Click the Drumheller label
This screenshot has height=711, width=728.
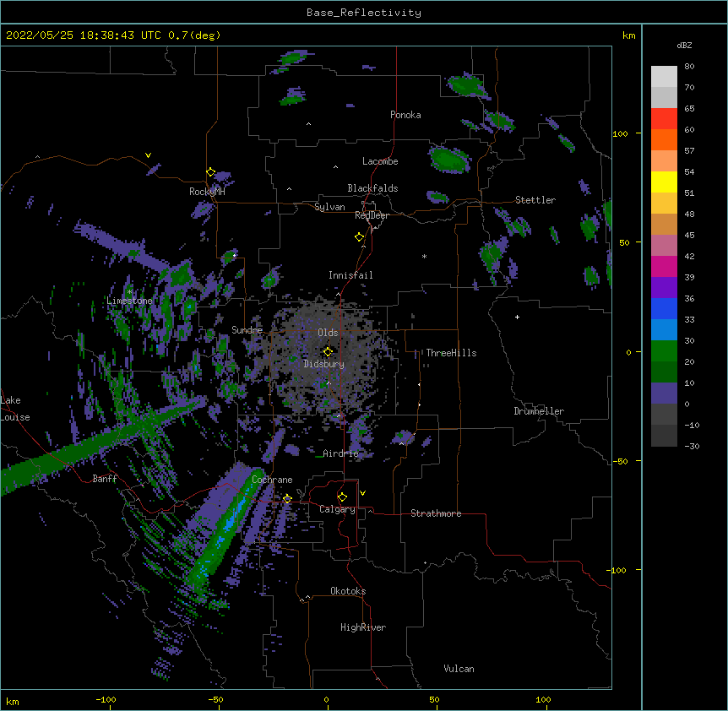pyautogui.click(x=539, y=411)
